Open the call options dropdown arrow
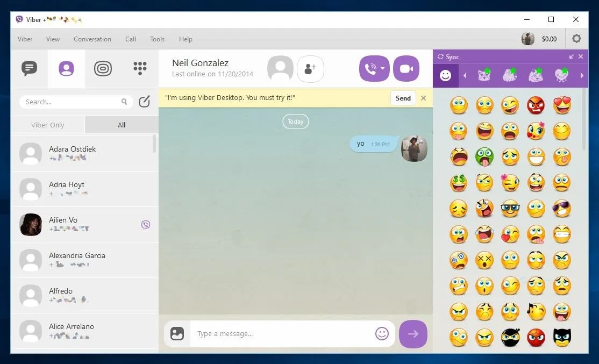 (383, 69)
